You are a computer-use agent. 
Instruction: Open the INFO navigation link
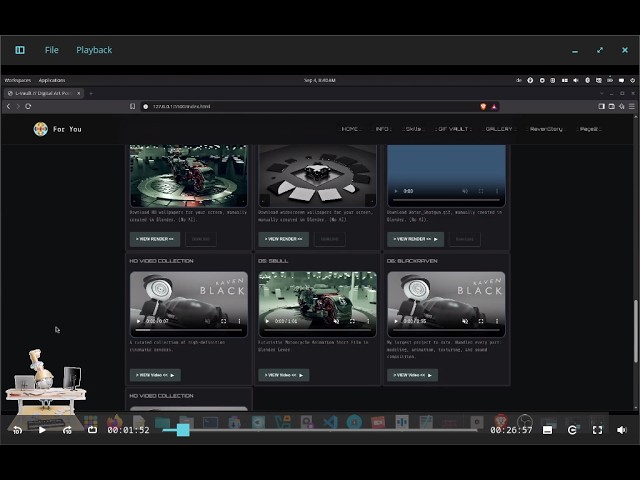(382, 129)
